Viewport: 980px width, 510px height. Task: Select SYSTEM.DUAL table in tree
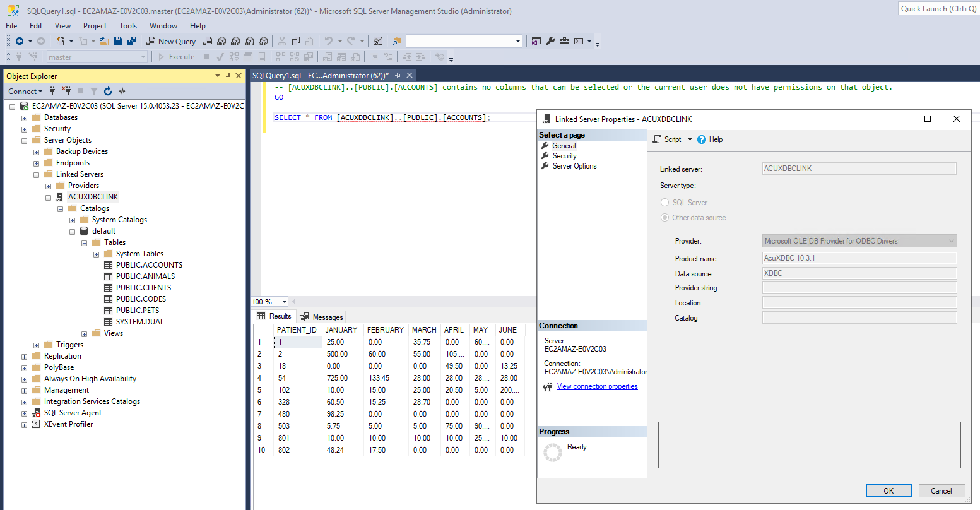pyautogui.click(x=139, y=322)
